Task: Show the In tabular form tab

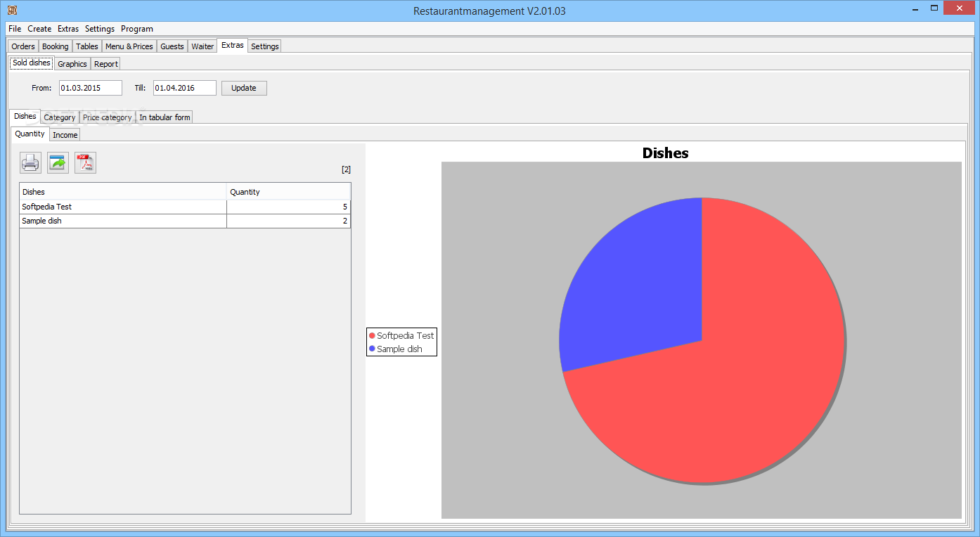Action: click(x=165, y=117)
